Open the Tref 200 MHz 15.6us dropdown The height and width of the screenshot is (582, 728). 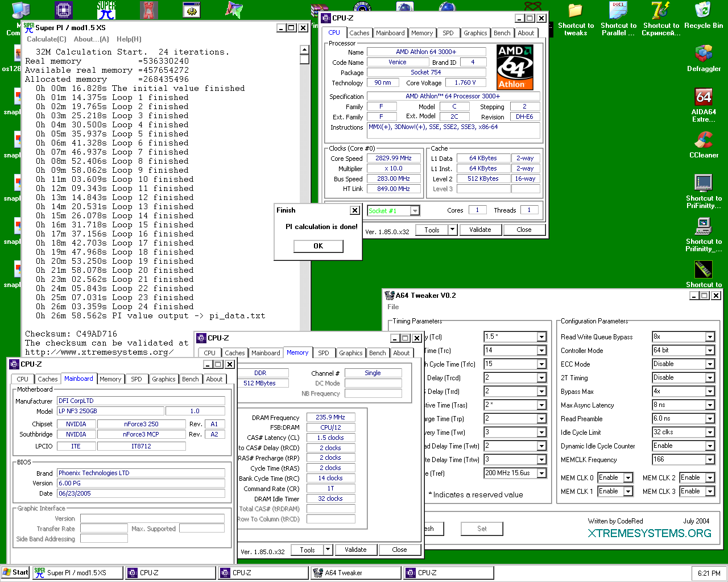(x=541, y=473)
